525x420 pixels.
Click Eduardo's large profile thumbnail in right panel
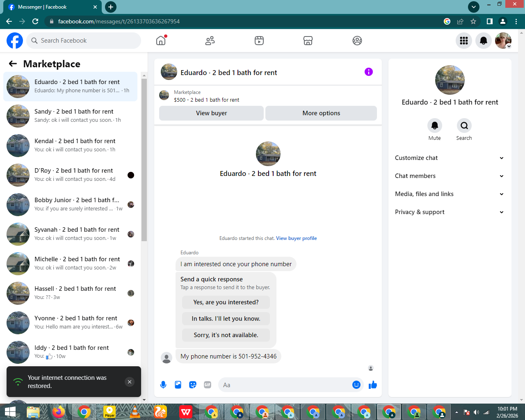click(x=450, y=80)
